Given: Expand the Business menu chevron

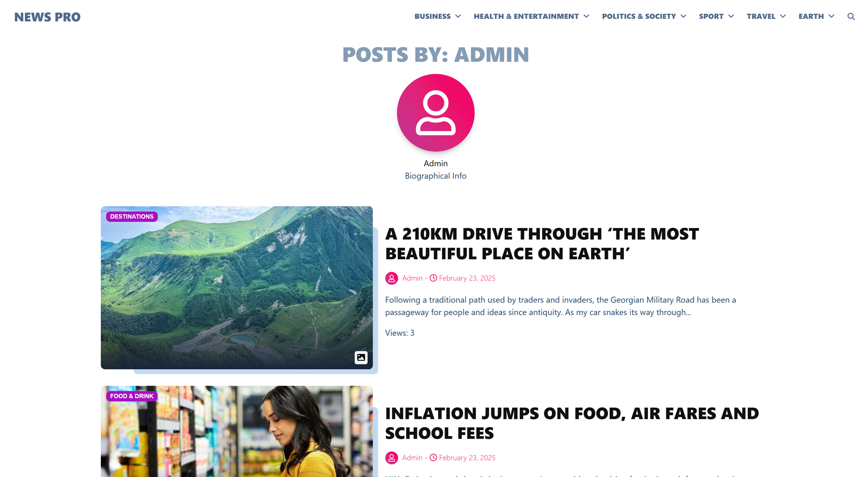Looking at the screenshot, I should [x=458, y=16].
